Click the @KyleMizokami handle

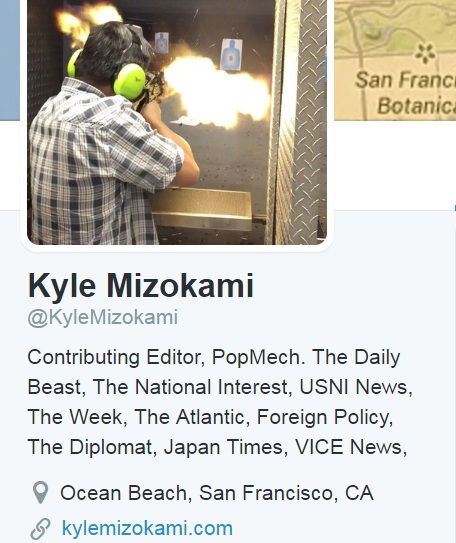coord(103,317)
